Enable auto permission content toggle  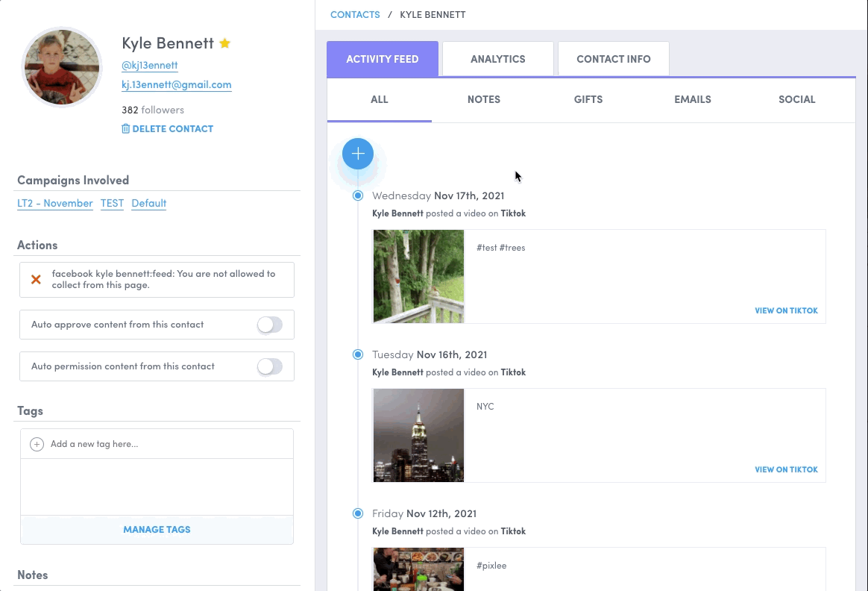pos(269,366)
